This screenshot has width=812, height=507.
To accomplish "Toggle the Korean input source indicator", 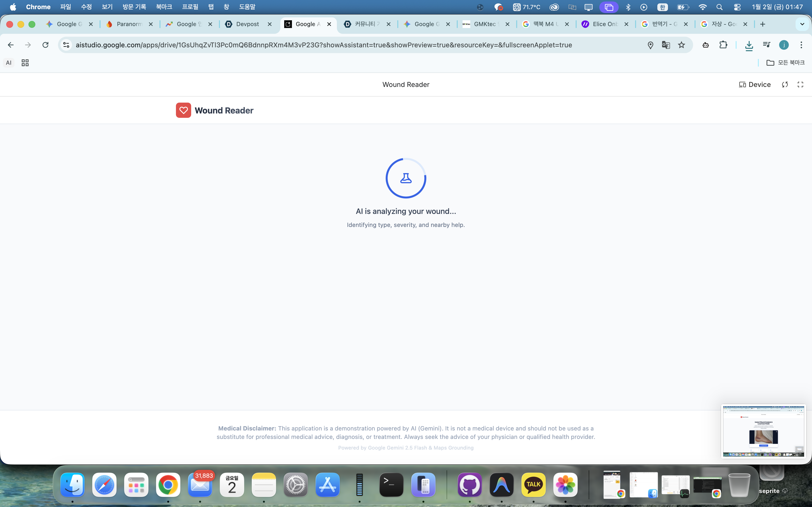I will [662, 7].
